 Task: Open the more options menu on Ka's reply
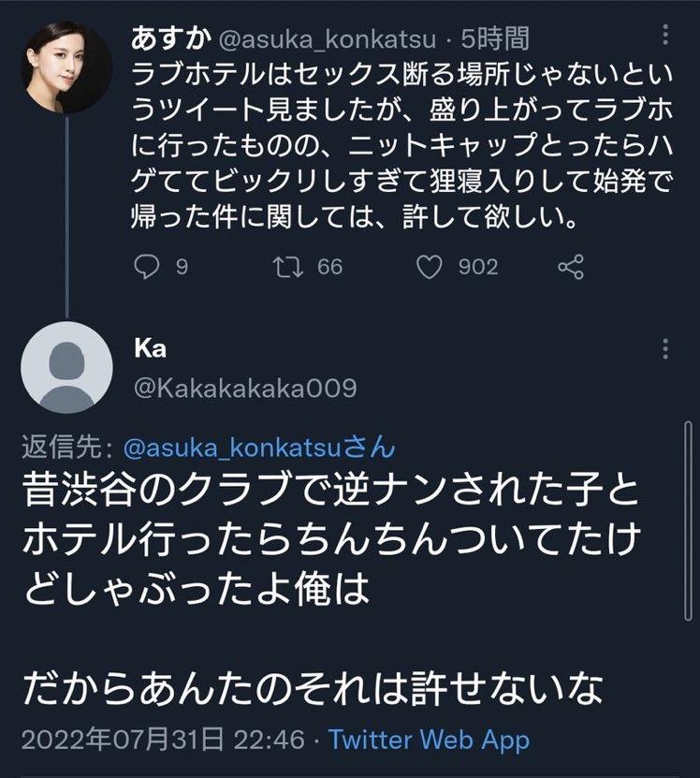(665, 348)
